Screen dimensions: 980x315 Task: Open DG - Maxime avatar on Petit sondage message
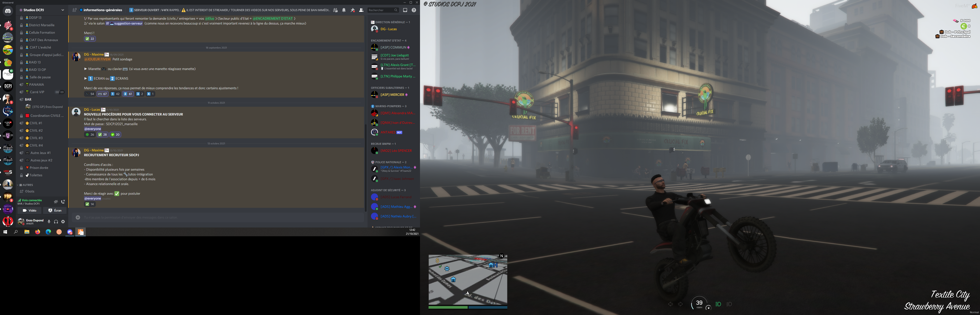76,57
